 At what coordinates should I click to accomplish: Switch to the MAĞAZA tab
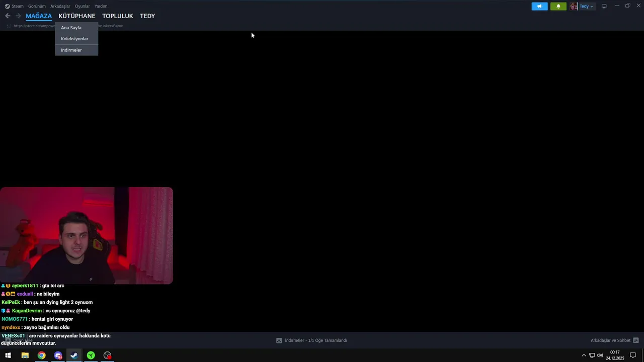click(39, 16)
